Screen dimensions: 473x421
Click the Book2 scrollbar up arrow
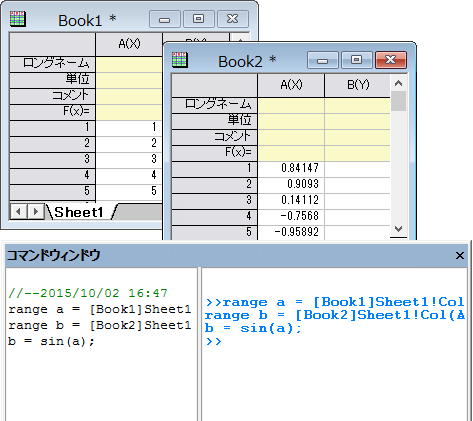tap(398, 83)
